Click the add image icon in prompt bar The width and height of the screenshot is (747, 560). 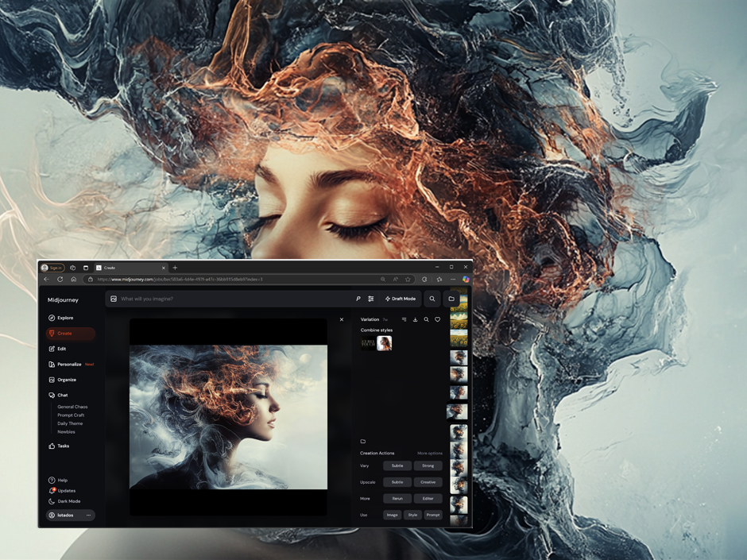(114, 299)
